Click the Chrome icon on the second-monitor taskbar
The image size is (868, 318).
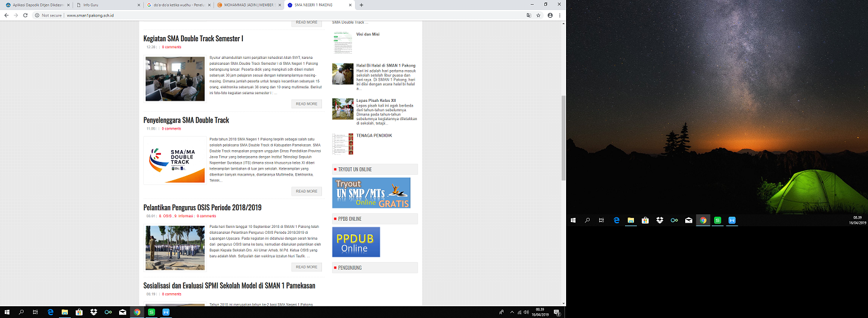pyautogui.click(x=703, y=220)
